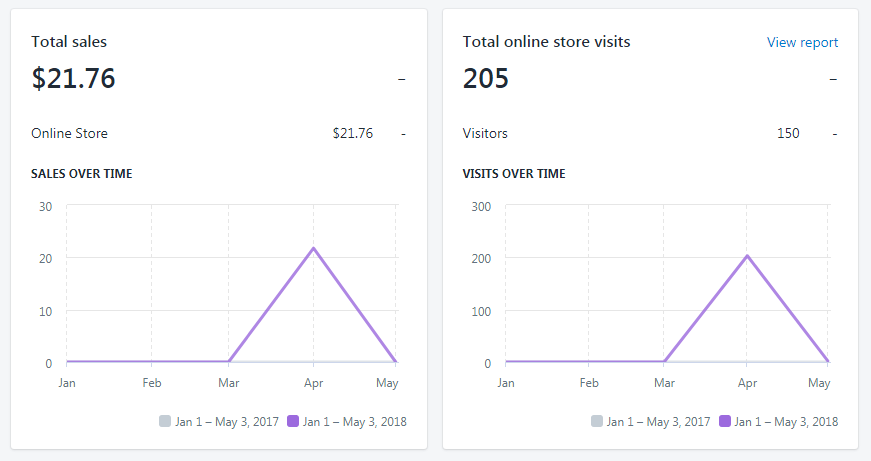
Task: Click the Jan 1 – May 3, 2018 legend text in sales chart
Action: click(x=354, y=422)
